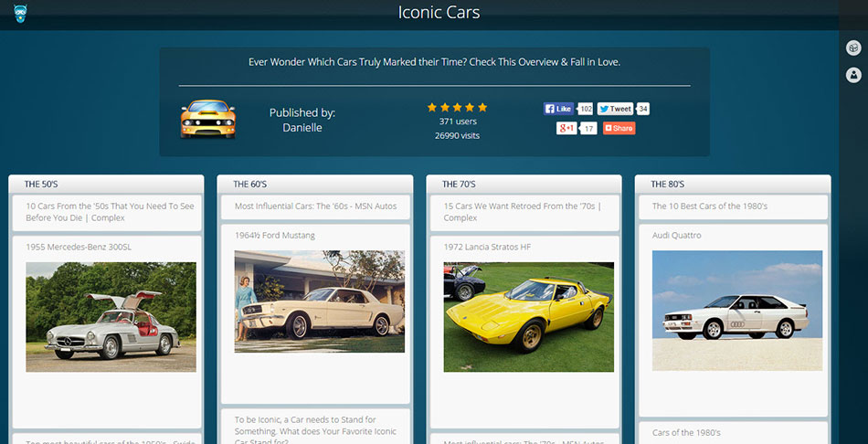
Task: Click the Google +1 button
Action: point(566,129)
